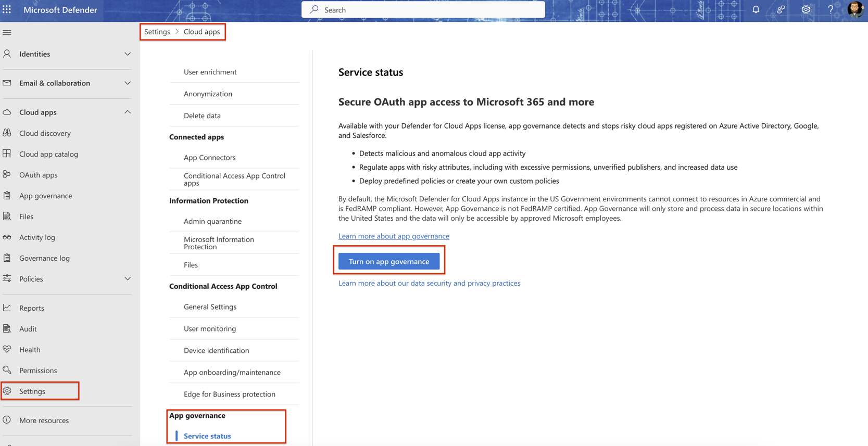Expand Email & collaboration section

[128, 83]
